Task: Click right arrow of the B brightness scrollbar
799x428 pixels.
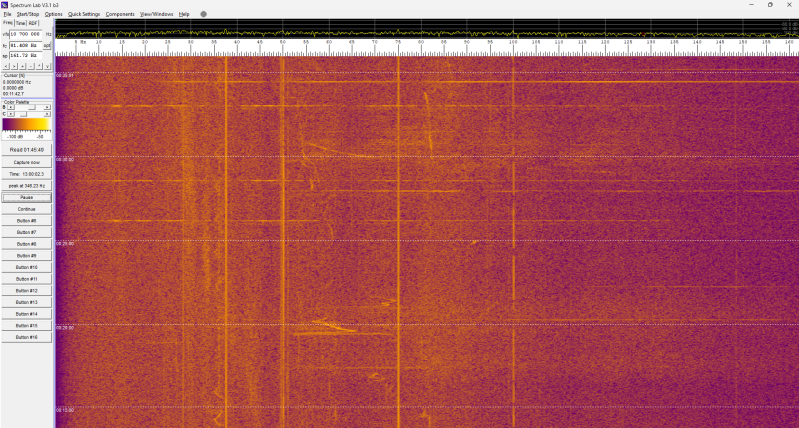Action: [x=47, y=107]
